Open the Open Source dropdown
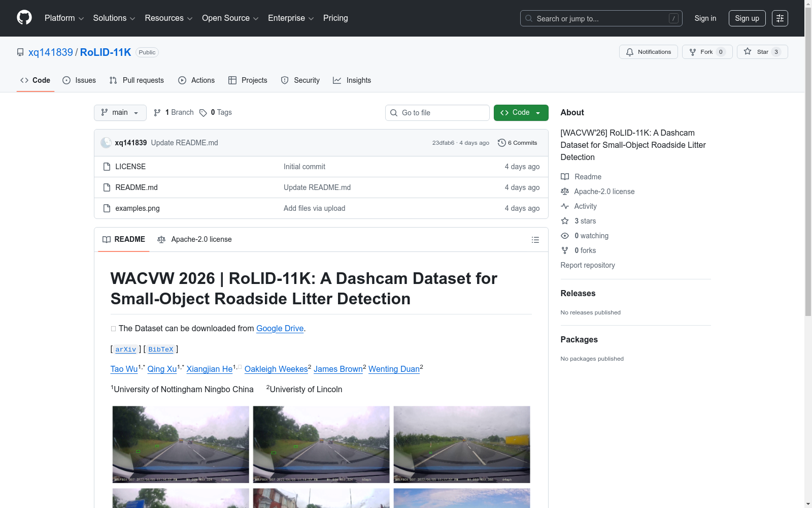The image size is (812, 508). [x=230, y=18]
